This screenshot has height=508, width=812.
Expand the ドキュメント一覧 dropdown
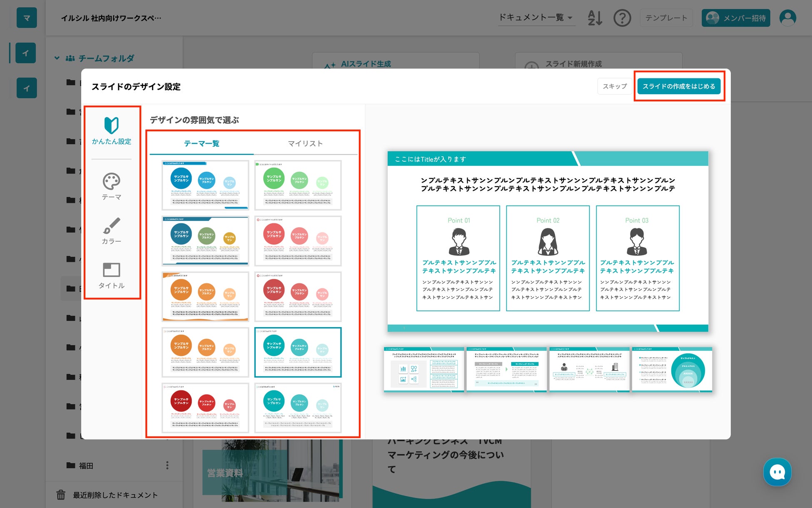536,18
